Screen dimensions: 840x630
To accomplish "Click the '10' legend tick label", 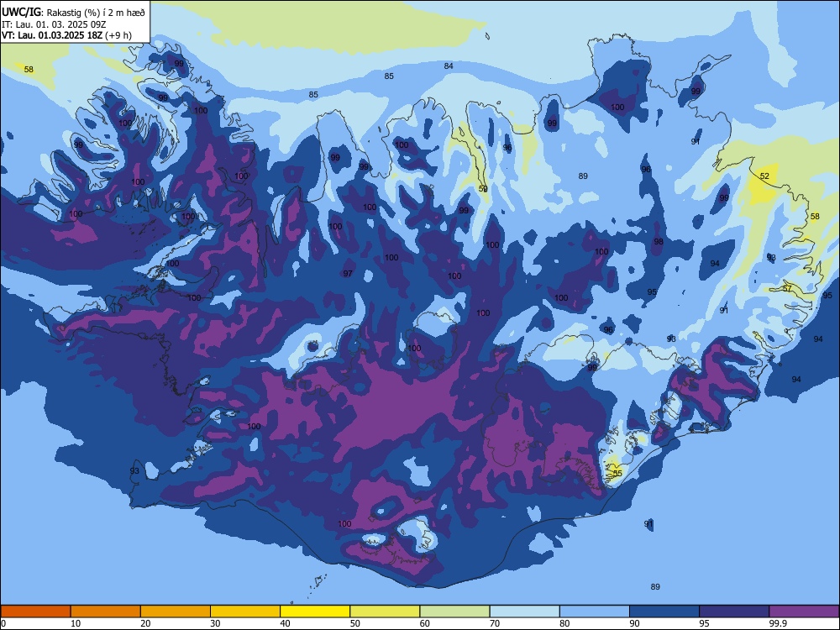I will (76, 623).
